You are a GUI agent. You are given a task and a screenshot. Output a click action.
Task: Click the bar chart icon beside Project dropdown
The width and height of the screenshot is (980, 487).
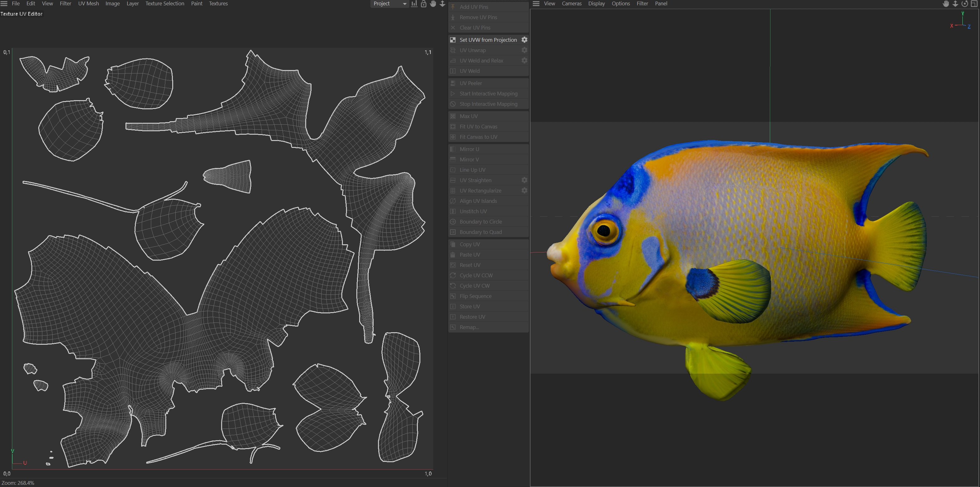(414, 4)
